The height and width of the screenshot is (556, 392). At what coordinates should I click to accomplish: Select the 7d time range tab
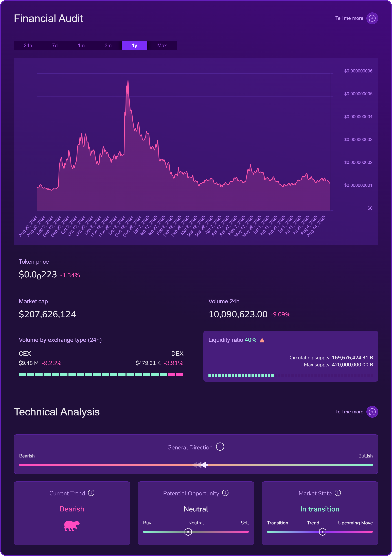pyautogui.click(x=55, y=46)
